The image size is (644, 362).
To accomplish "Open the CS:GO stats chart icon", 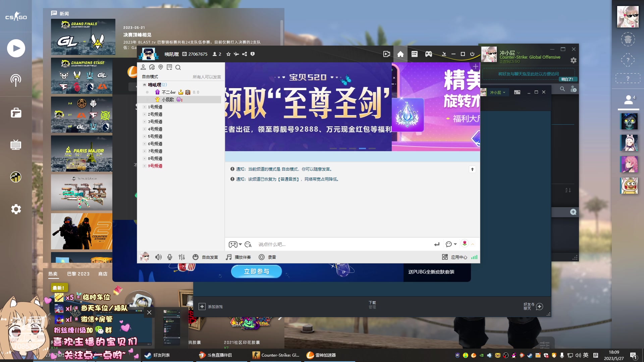I will click(x=16, y=177).
